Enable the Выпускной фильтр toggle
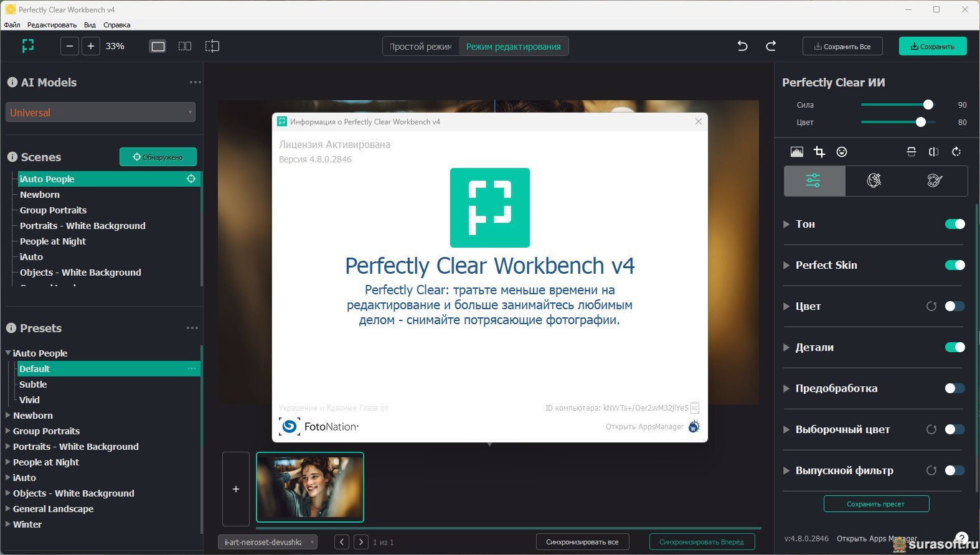Image resolution: width=980 pixels, height=555 pixels. click(955, 470)
